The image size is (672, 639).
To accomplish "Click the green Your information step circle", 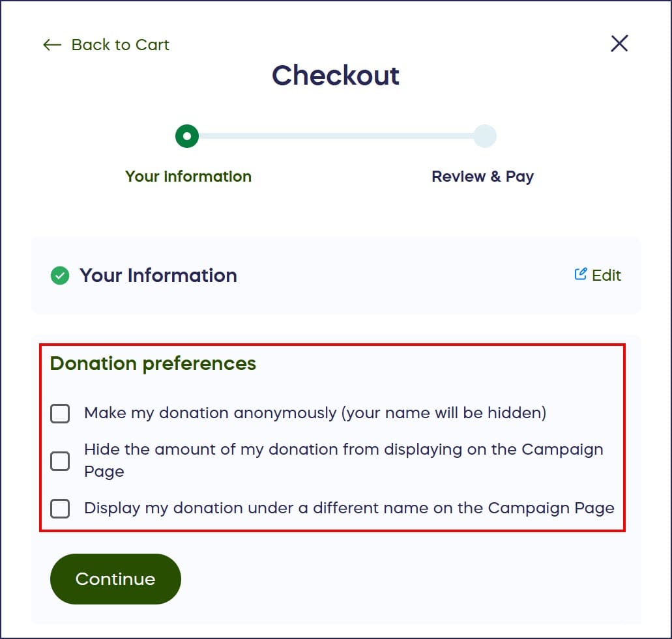I will click(187, 136).
